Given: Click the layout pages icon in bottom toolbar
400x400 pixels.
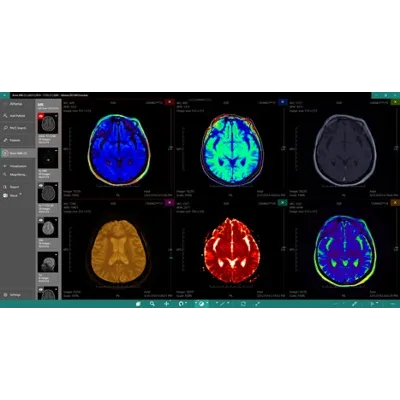Looking at the screenshot, I should [138, 304].
